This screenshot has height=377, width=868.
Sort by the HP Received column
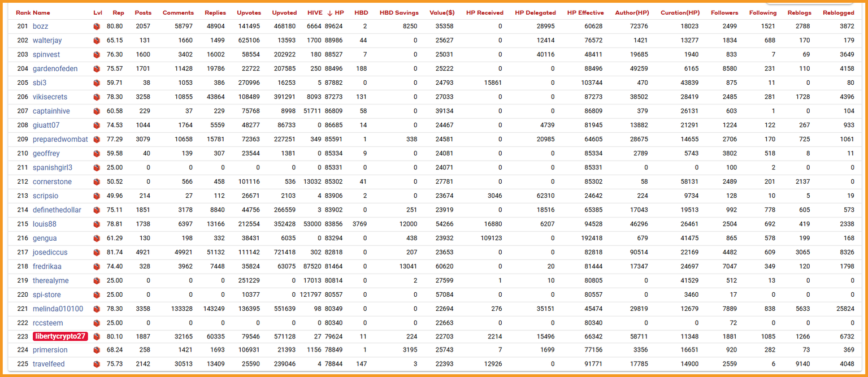485,12
